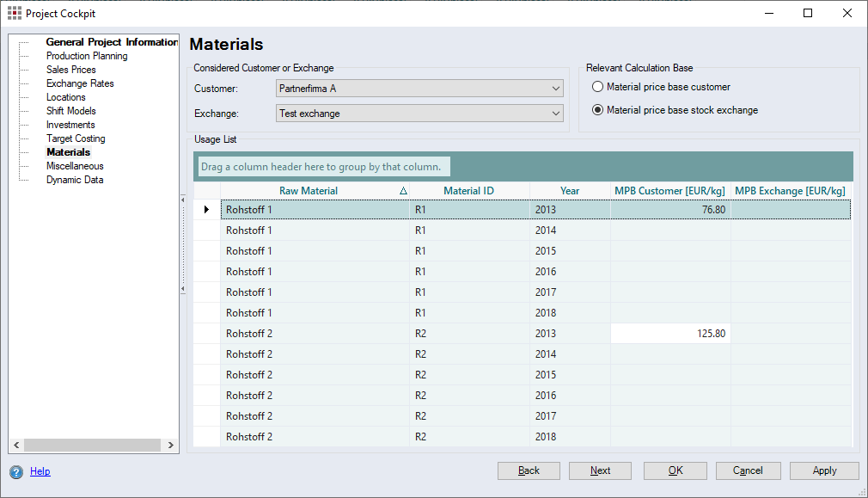This screenshot has height=498, width=868.
Task: Click the Next button
Action: tap(600, 470)
